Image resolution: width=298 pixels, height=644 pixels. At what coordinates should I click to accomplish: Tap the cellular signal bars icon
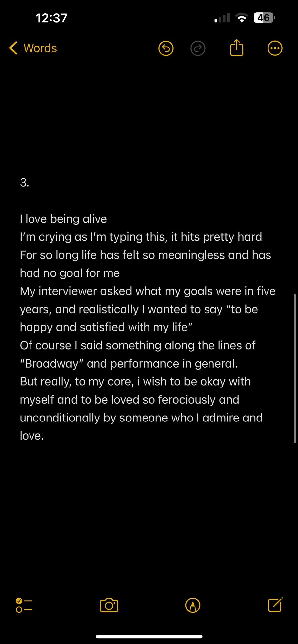pyautogui.click(x=222, y=18)
